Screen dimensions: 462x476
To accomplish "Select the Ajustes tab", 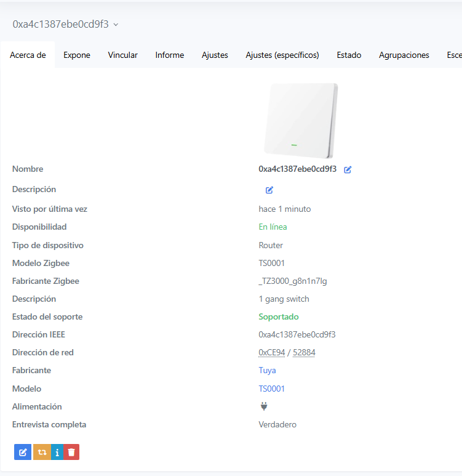I will 215,55.
